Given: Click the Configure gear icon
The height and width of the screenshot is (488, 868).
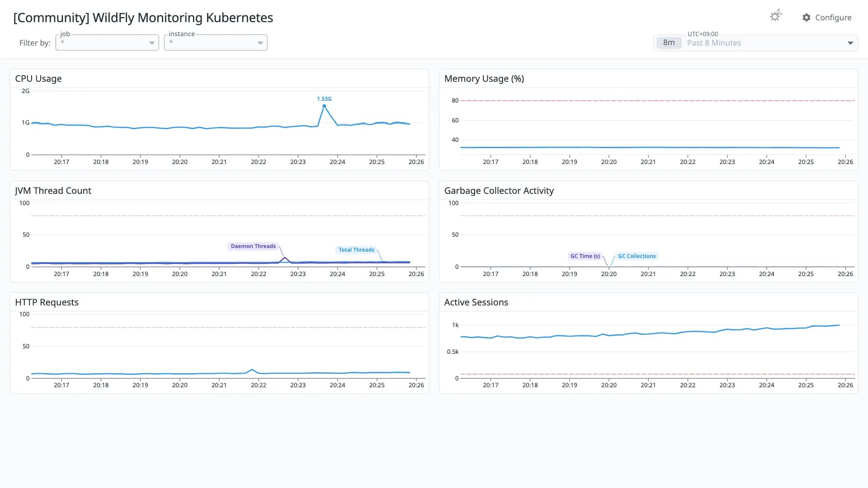Looking at the screenshot, I should pyautogui.click(x=807, y=17).
